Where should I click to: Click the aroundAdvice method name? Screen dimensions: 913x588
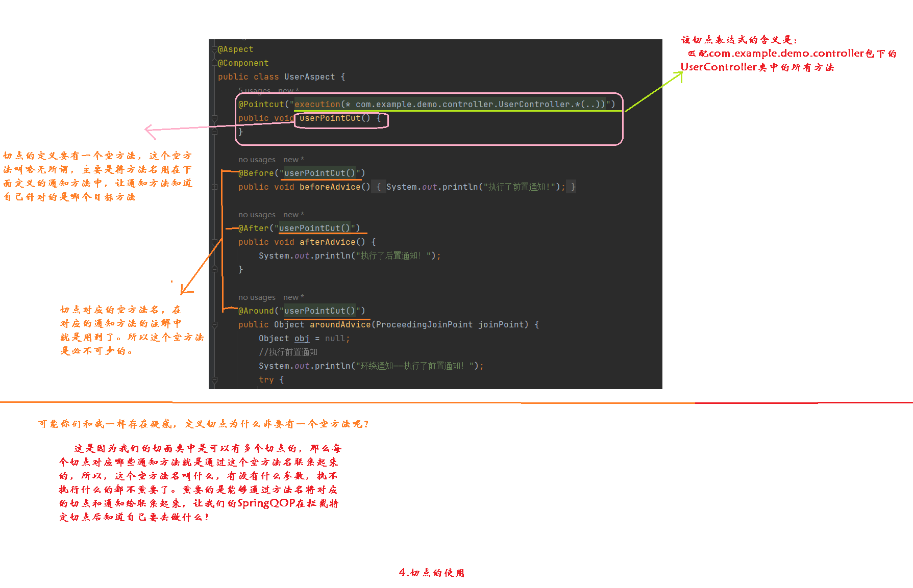click(340, 325)
